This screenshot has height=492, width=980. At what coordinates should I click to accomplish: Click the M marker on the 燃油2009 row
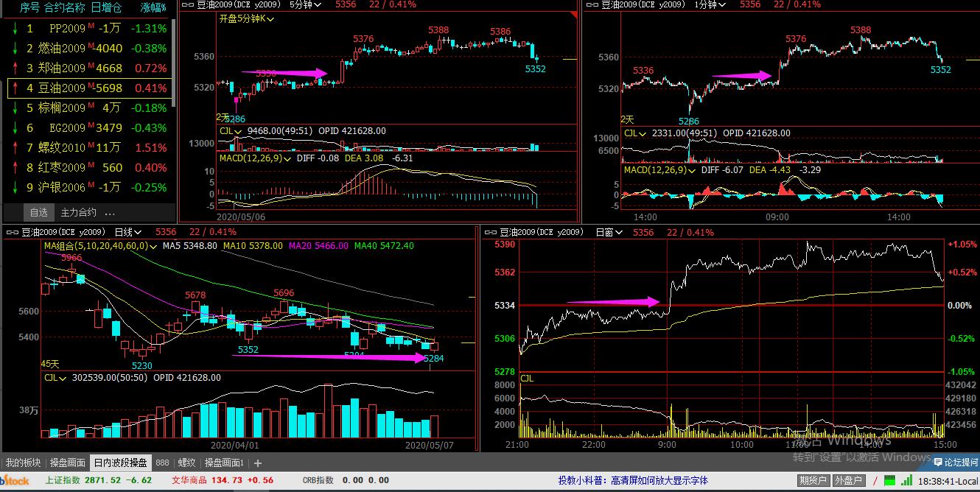pos(91,46)
